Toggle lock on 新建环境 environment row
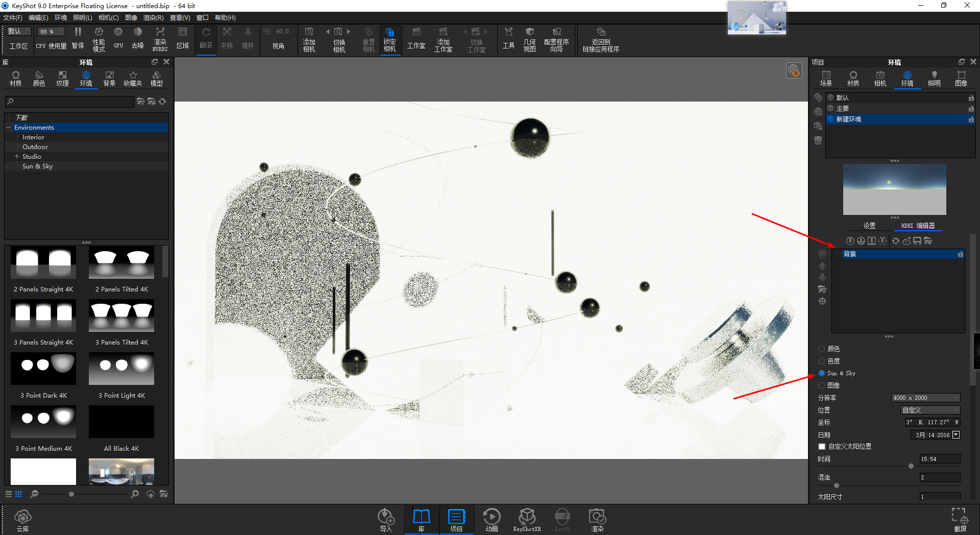The image size is (980, 535). tap(971, 119)
